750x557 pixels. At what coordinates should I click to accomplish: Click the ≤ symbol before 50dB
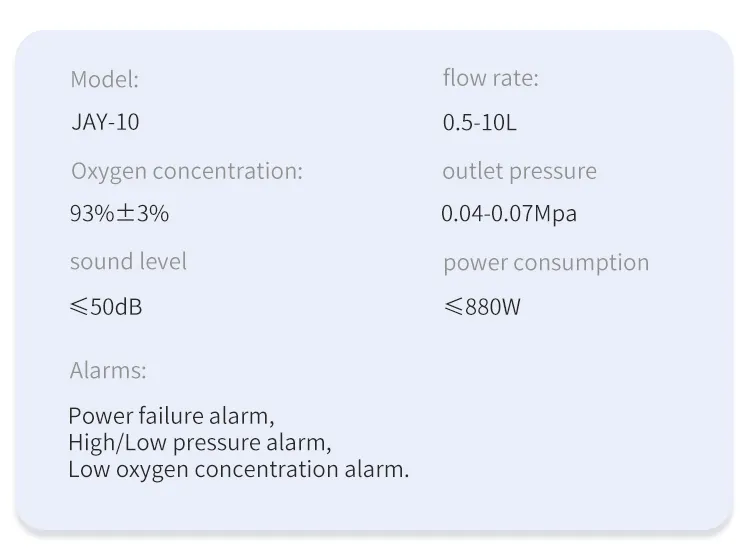click(79, 306)
